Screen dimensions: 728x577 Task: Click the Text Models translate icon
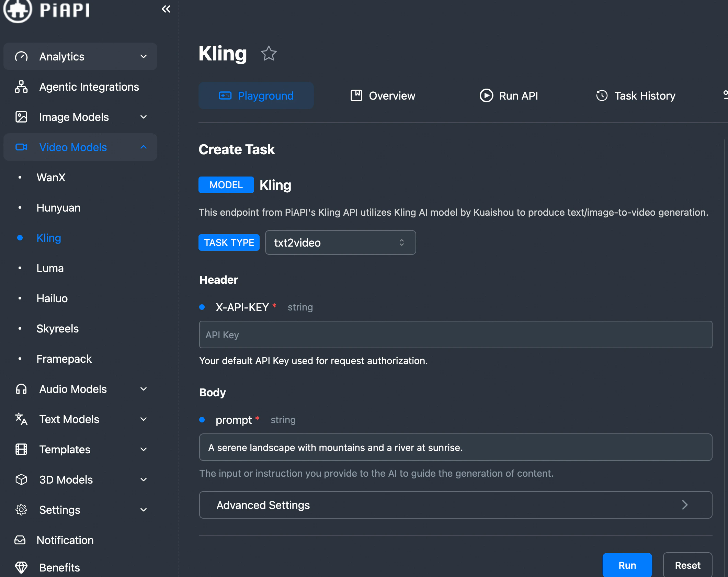[x=21, y=419]
